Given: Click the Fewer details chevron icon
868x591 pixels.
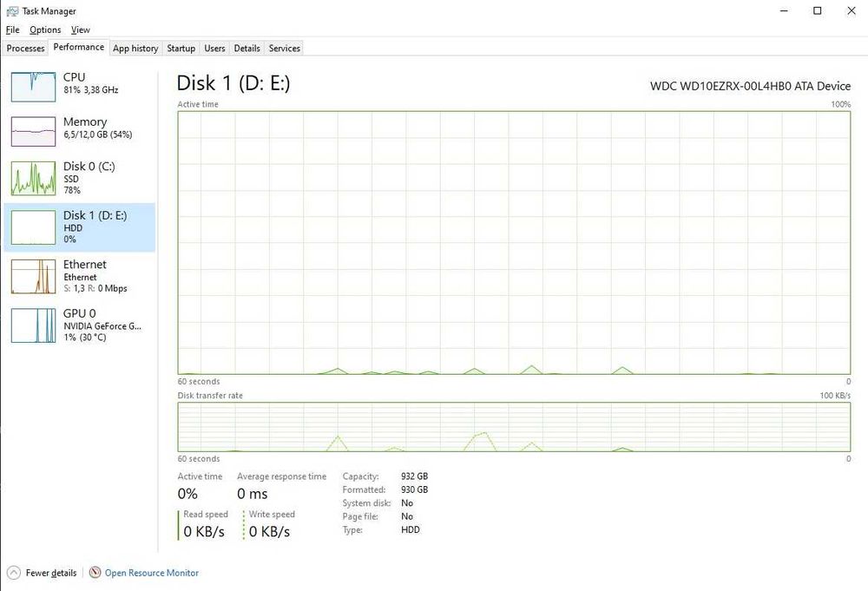Looking at the screenshot, I should click(x=14, y=573).
